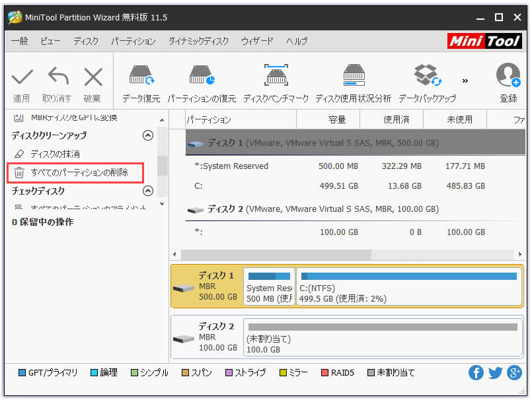The height and width of the screenshot is (400, 532).
Task: Open the 一般 menu
Action: tap(20, 41)
